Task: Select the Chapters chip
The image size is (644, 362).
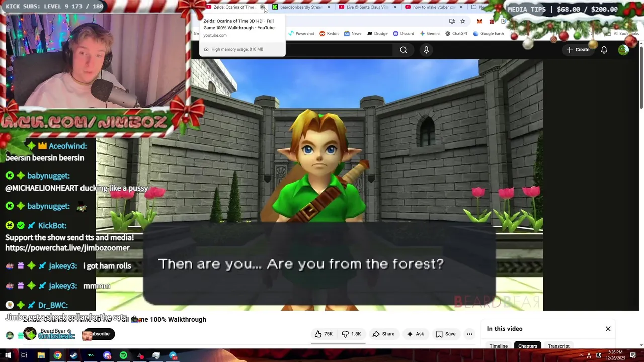Action: 528,346
